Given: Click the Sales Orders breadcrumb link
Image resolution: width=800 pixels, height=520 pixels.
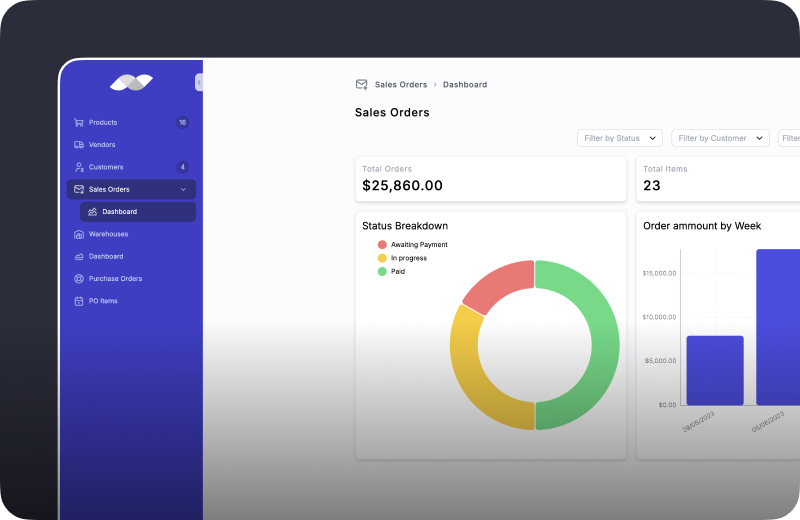Looking at the screenshot, I should (401, 85).
